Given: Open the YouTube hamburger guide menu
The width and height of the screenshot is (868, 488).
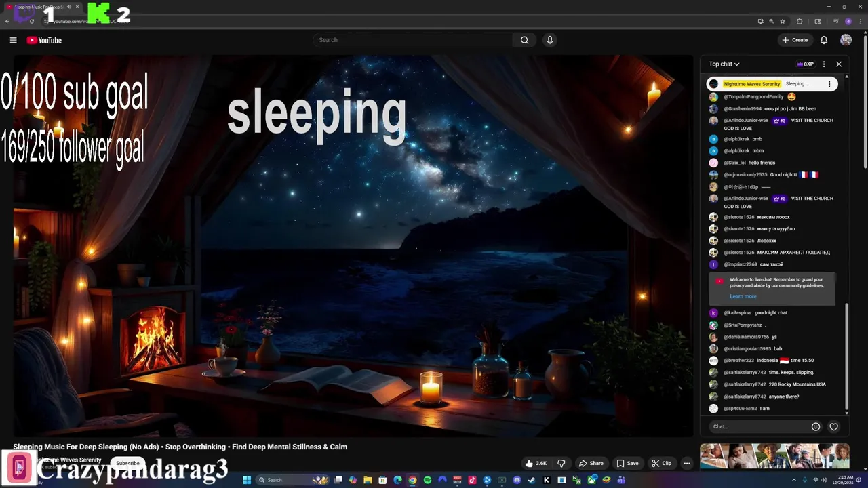Looking at the screenshot, I should pyautogui.click(x=13, y=40).
